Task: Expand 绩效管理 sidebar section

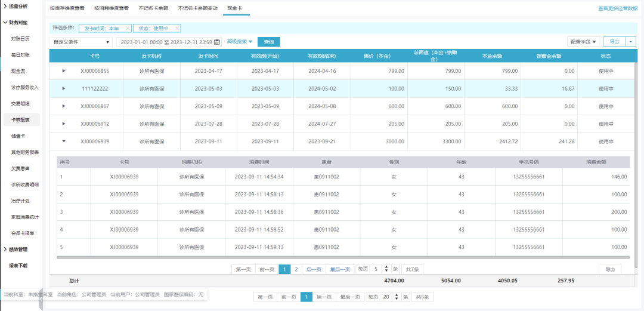Action: point(16,250)
